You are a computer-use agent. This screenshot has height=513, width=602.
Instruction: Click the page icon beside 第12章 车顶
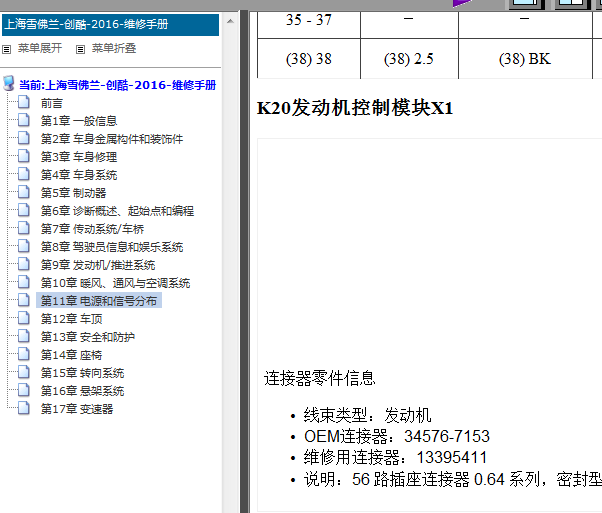click(x=24, y=318)
